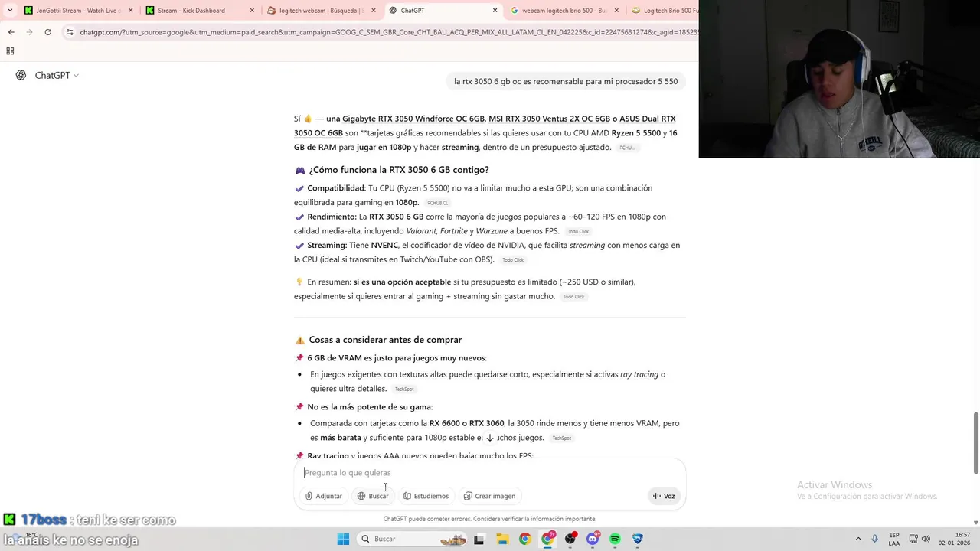Click the microphone tray icon
980x551 pixels.
tap(874, 539)
